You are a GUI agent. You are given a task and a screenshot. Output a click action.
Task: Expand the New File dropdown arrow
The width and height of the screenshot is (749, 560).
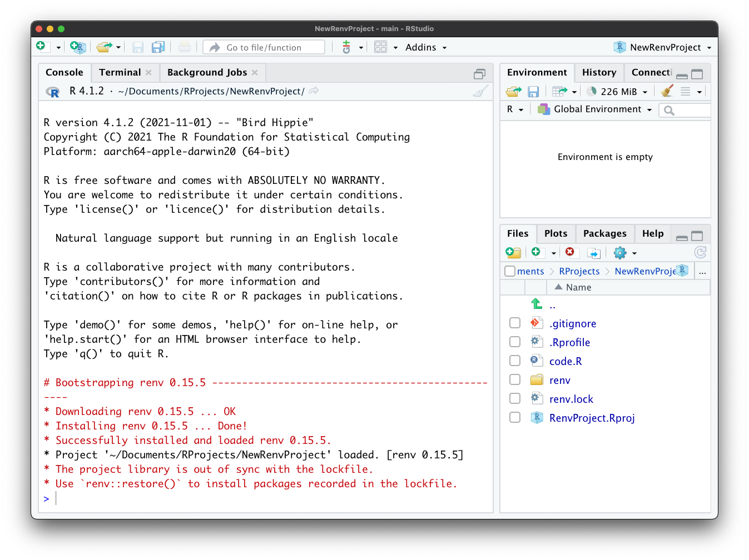coord(58,48)
